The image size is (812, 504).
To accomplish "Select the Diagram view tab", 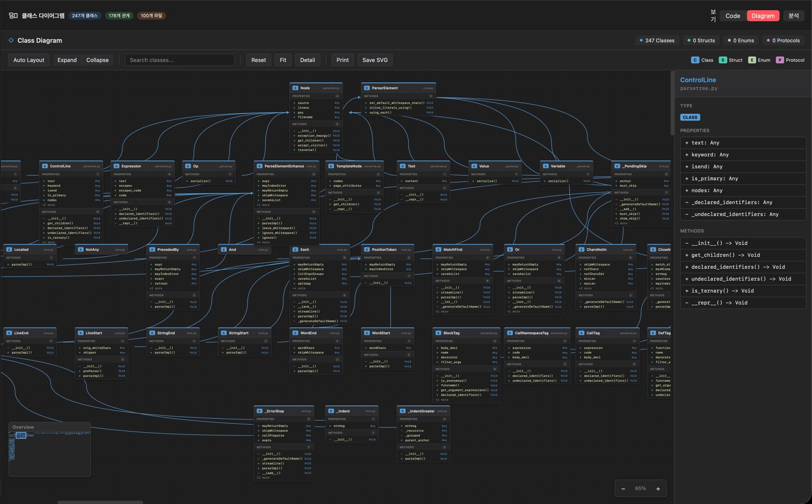I will 763,16.
